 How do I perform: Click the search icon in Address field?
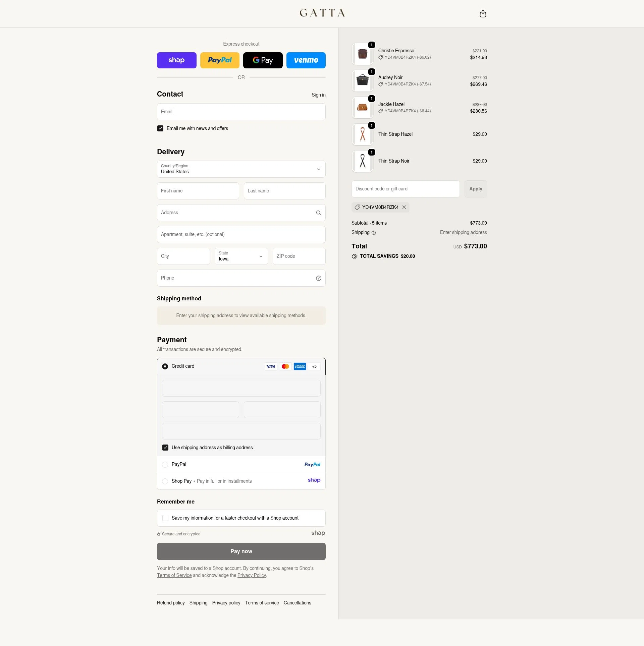click(x=318, y=213)
